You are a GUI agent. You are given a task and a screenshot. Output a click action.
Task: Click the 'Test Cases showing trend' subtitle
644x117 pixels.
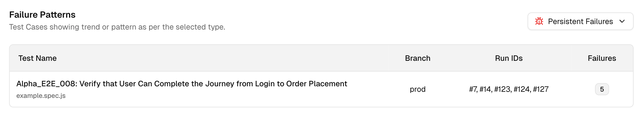pos(117,27)
